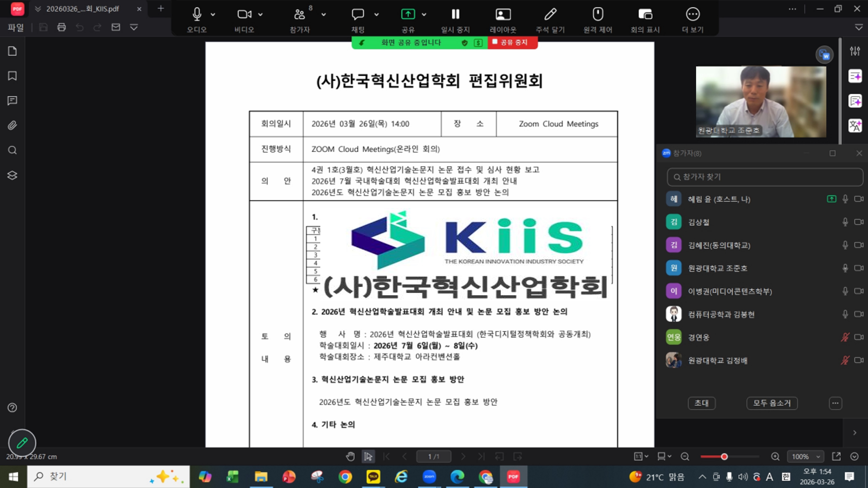Image resolution: width=868 pixels, height=488 pixels.
Task: Click the 초대 invite button
Action: point(702,403)
